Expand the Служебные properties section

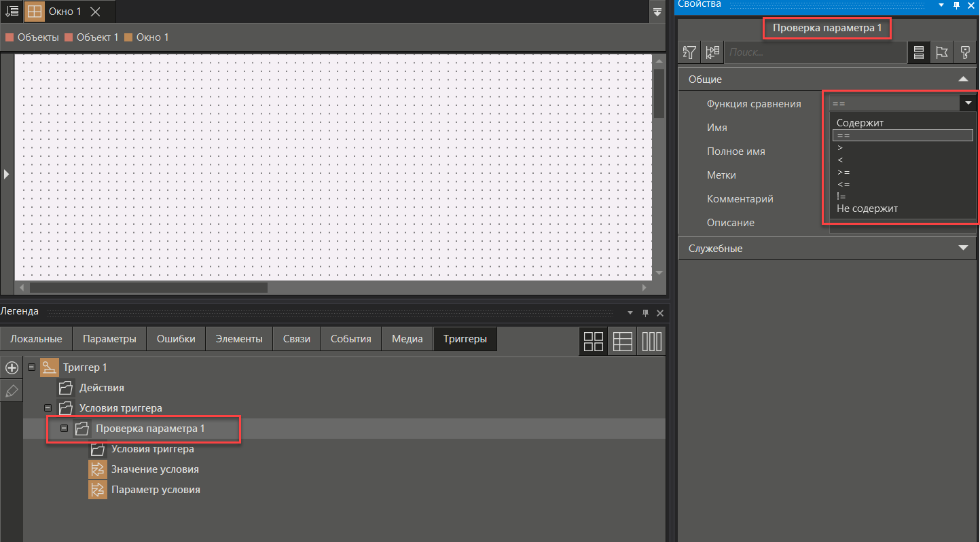pos(962,248)
